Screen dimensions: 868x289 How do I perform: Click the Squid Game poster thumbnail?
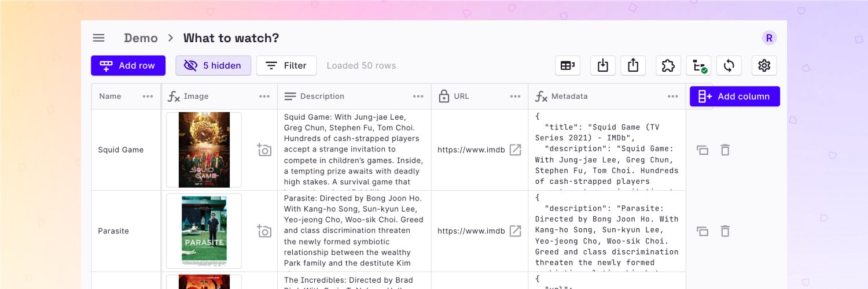pyautogui.click(x=204, y=150)
